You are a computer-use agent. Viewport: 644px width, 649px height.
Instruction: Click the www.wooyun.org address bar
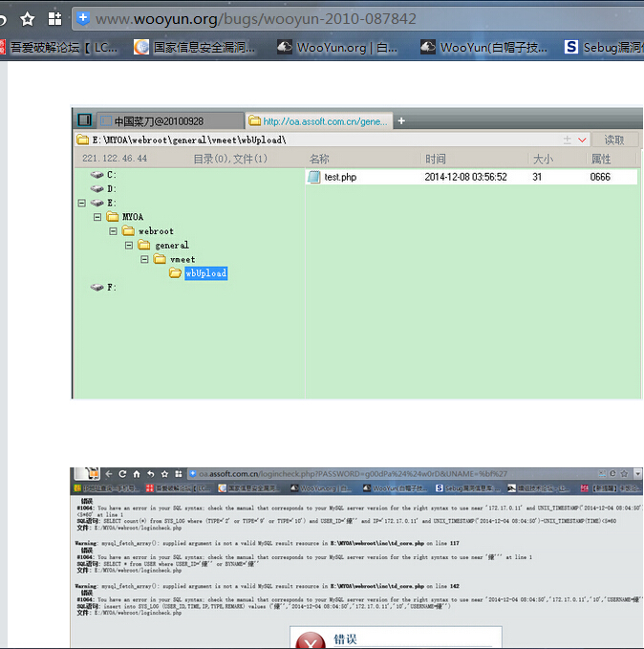pyautogui.click(x=357, y=18)
